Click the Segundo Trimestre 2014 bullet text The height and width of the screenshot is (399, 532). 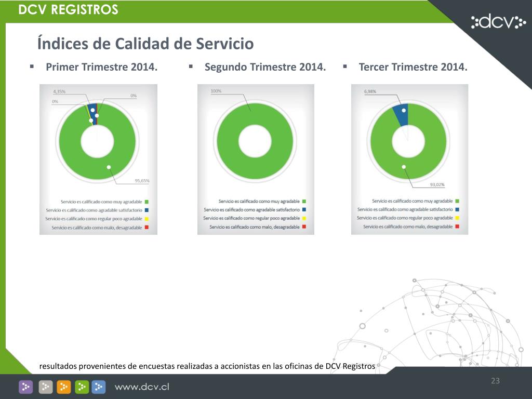[x=265, y=67]
